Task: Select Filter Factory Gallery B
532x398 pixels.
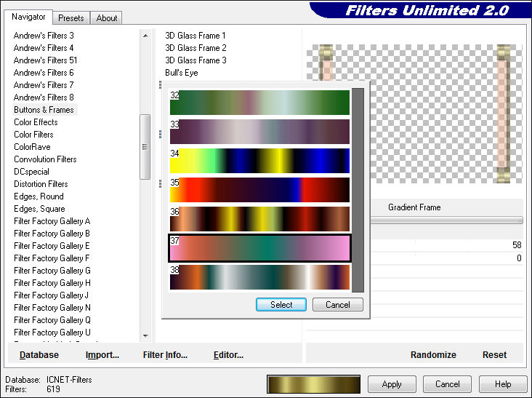Action: tap(52, 234)
